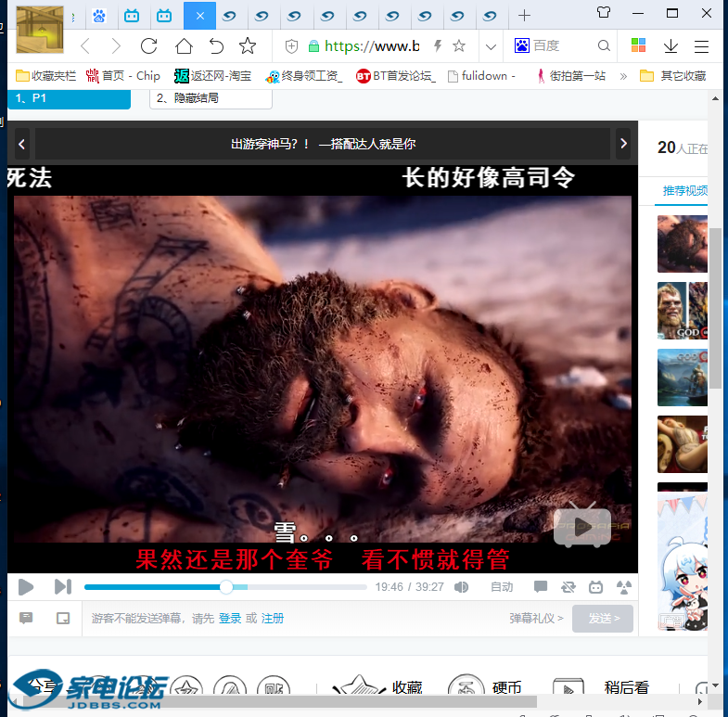
Task: Select the 2、隐藏结局 part tab
Action: coord(211,99)
